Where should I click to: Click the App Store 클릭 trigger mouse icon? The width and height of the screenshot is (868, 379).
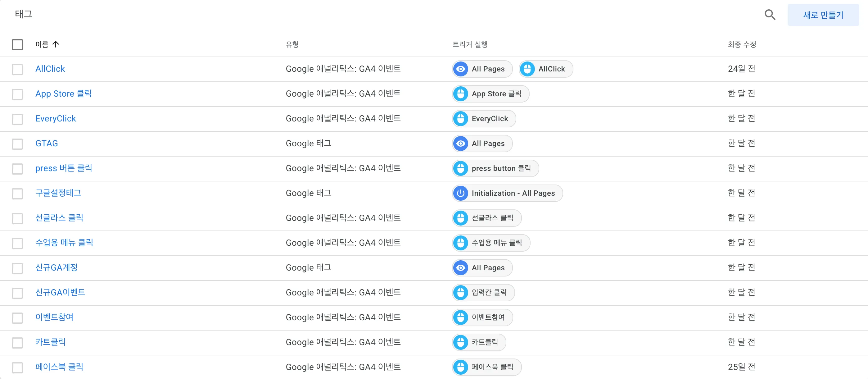(461, 94)
